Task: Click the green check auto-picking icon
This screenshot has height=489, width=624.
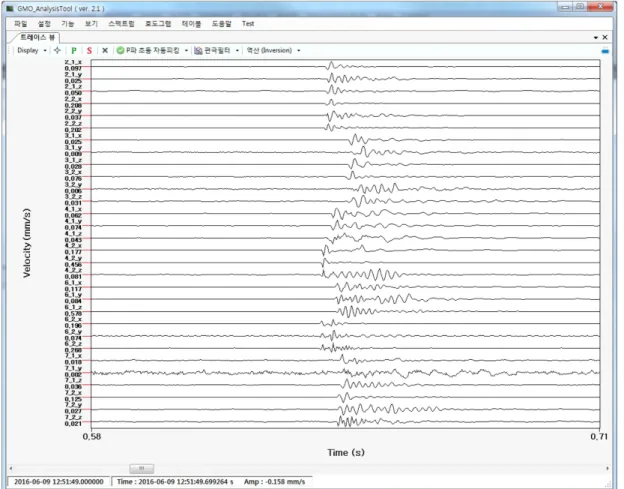Action: pyautogui.click(x=120, y=51)
